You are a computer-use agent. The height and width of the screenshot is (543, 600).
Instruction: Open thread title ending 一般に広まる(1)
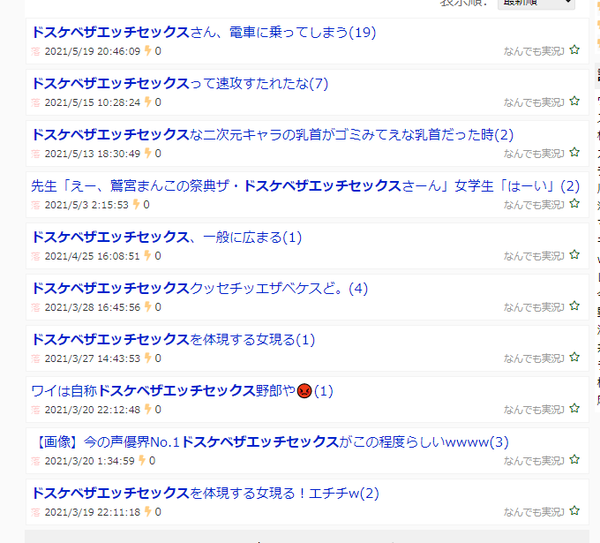[166, 237]
